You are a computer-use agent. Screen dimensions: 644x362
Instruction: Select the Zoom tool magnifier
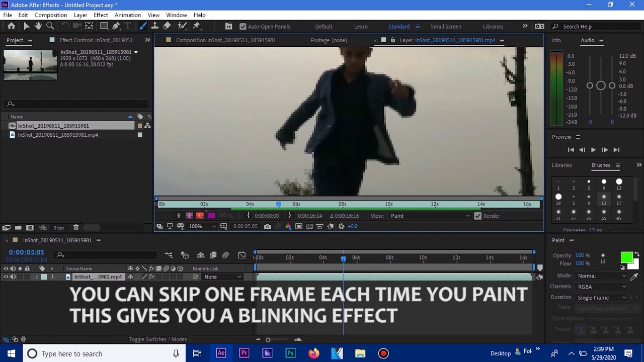click(x=50, y=26)
